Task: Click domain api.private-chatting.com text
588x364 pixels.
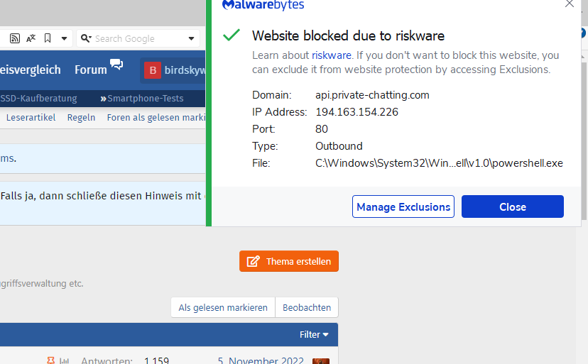Action: [x=372, y=95]
